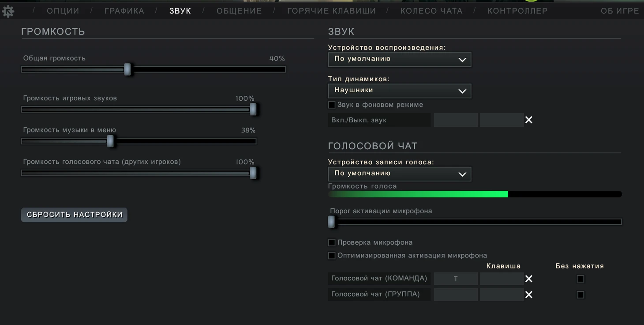Check Без нажатия for group voice chat
644x325 pixels.
[580, 295]
